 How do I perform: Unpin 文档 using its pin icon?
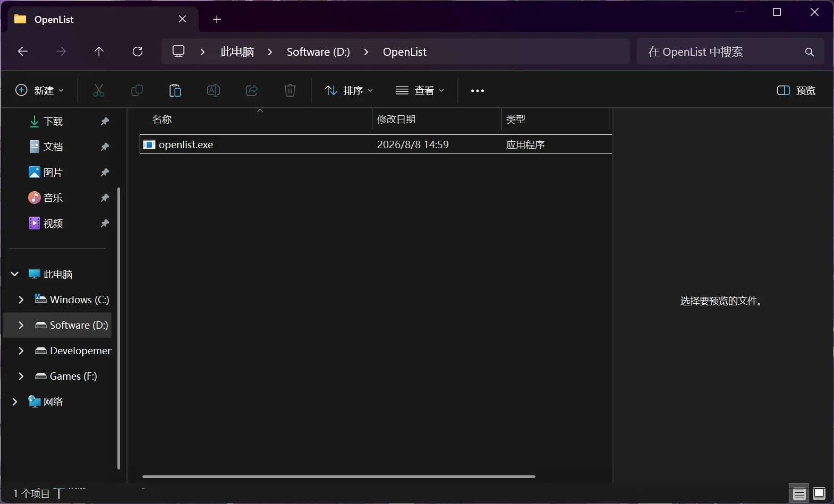pos(105,147)
